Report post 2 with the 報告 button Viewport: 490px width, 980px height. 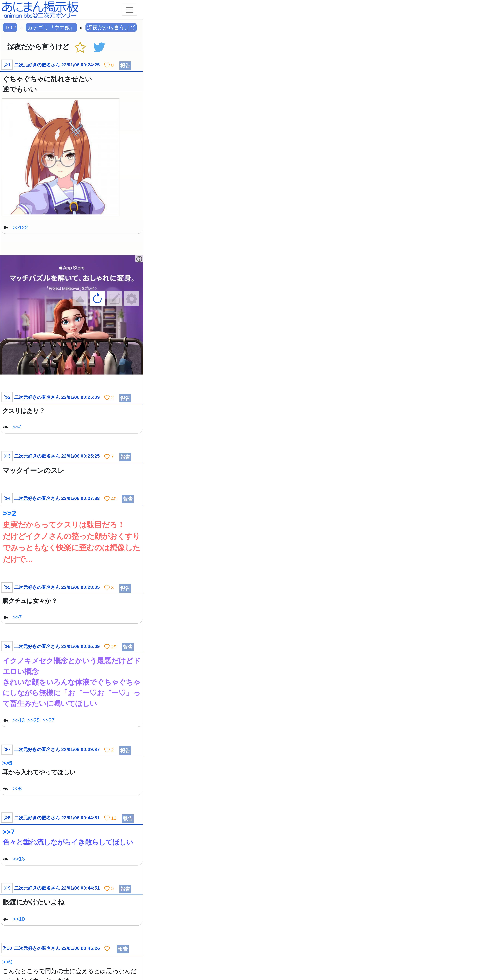click(125, 398)
